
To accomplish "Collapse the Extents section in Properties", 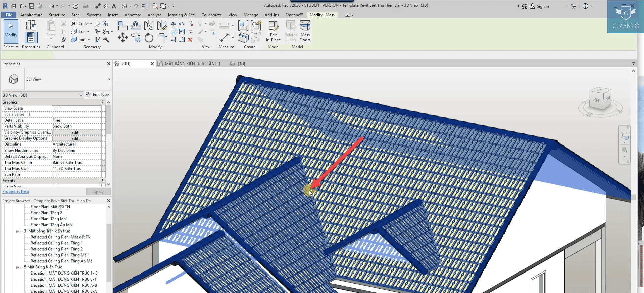I will point(103,181).
